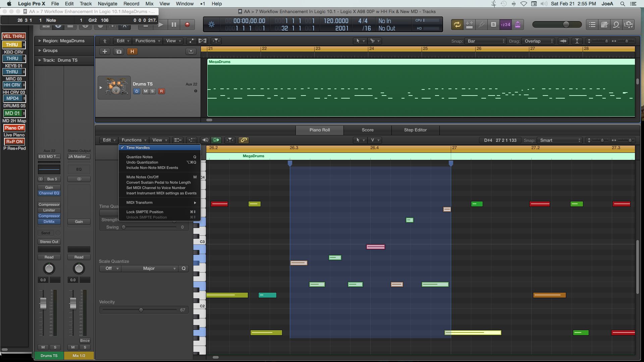Toggle MIDI In button in Piano Roll
The width and height of the screenshot is (644, 362).
click(205, 140)
